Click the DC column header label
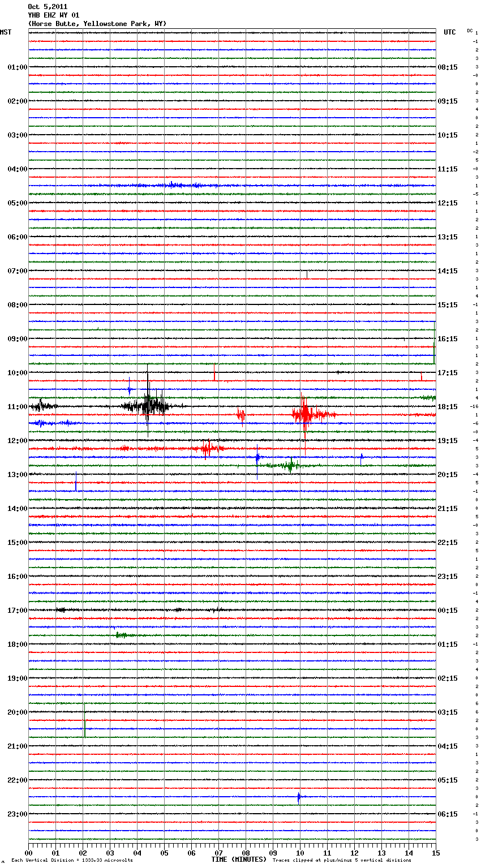 [x=470, y=31]
